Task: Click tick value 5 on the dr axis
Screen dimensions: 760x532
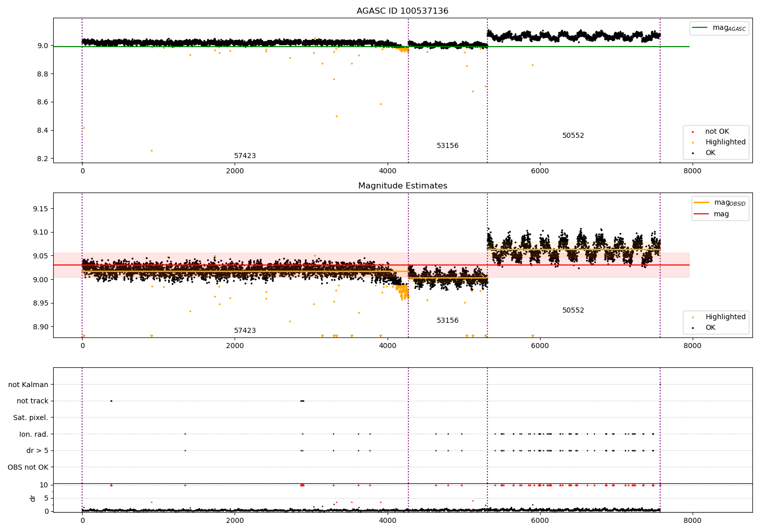Action: point(46,498)
